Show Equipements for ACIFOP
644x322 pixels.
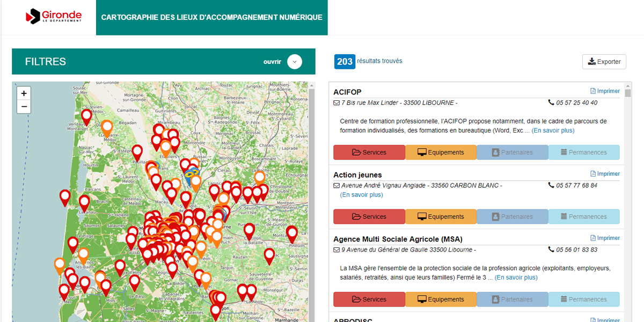[441, 152]
